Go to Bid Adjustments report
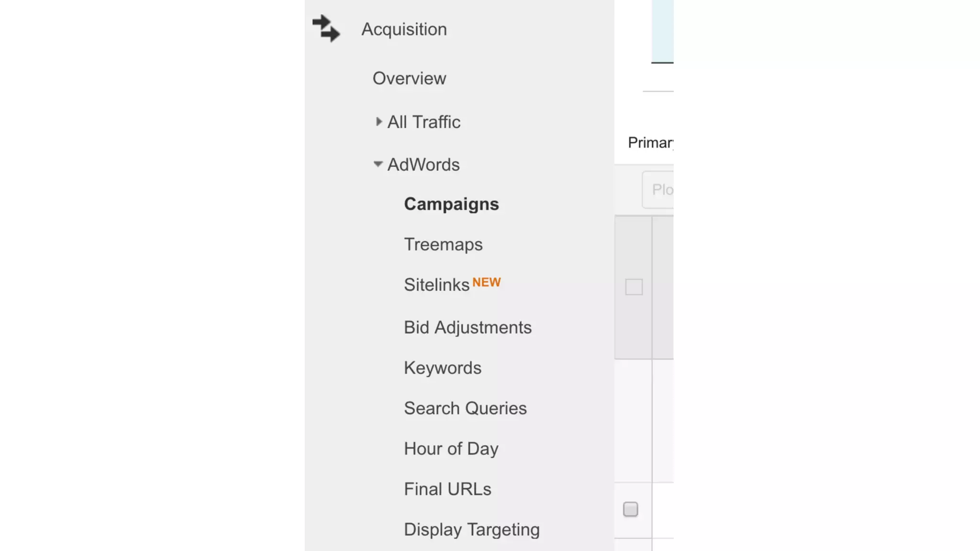Image resolution: width=980 pixels, height=551 pixels. click(x=468, y=328)
